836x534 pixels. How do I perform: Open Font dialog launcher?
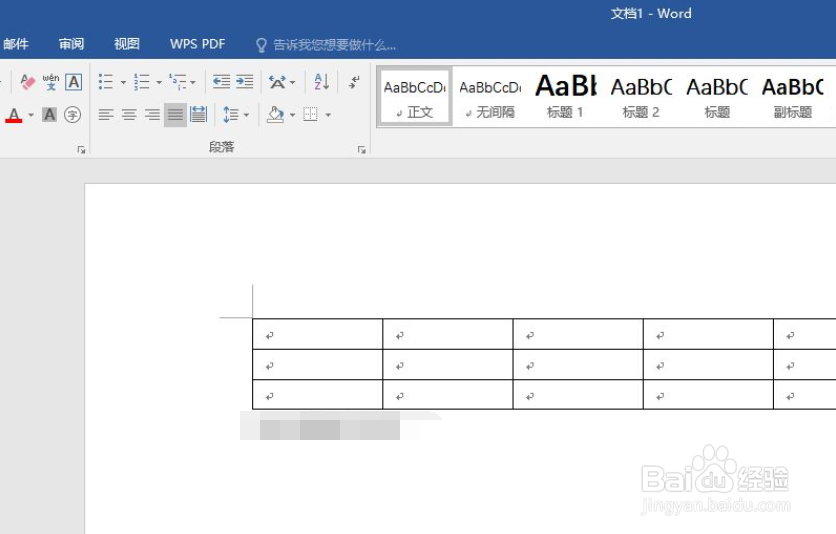[81, 150]
